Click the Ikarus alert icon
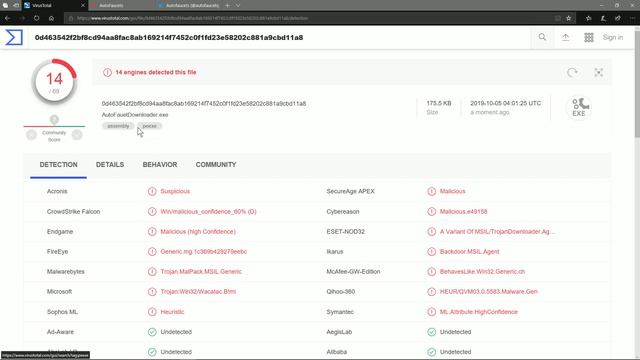640x360 pixels. [431, 251]
